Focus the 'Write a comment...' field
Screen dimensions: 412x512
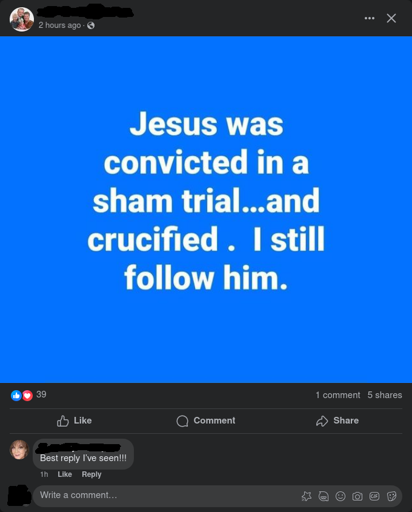click(167, 496)
